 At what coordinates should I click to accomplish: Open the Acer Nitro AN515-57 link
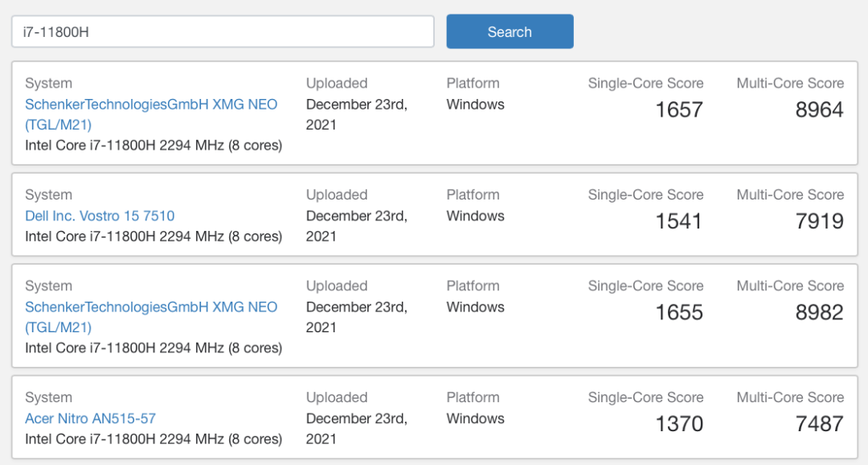(90, 418)
